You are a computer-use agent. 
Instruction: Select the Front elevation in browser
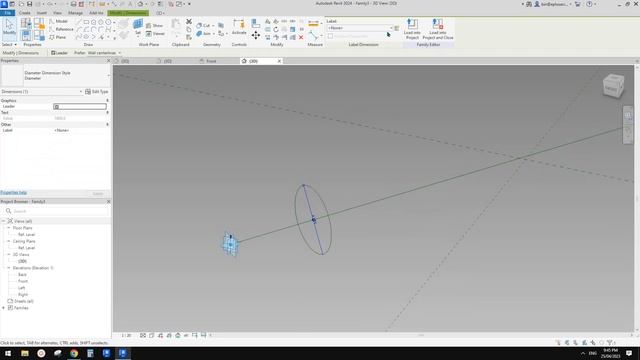pos(23,281)
